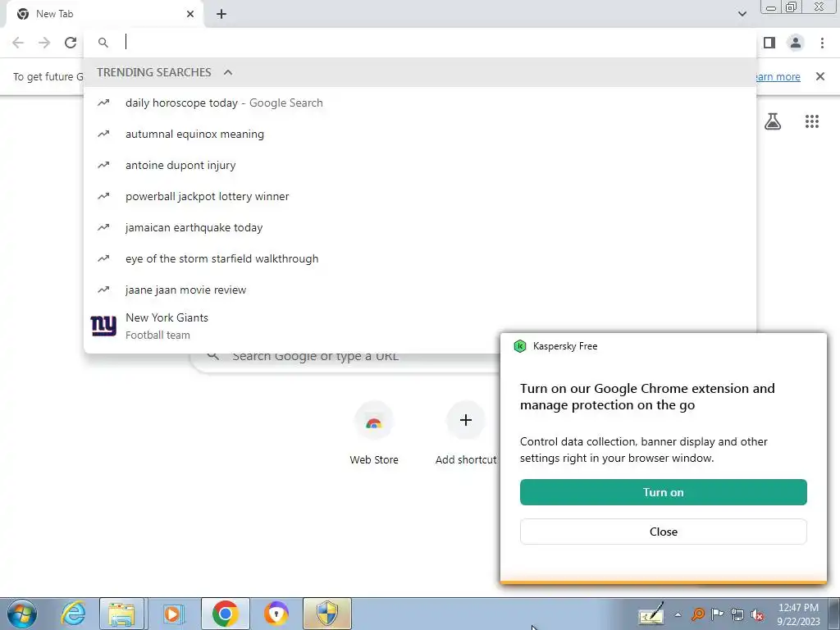Select the daily horoscope today suggestion

pos(420,103)
